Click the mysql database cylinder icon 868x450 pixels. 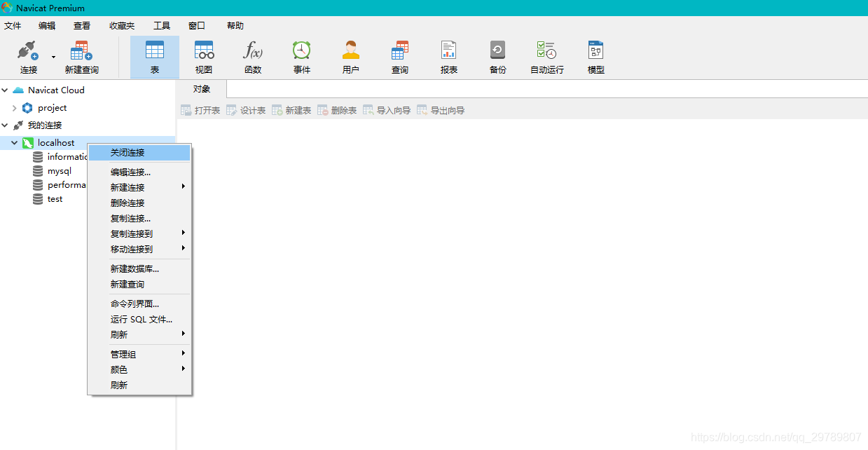click(x=38, y=171)
